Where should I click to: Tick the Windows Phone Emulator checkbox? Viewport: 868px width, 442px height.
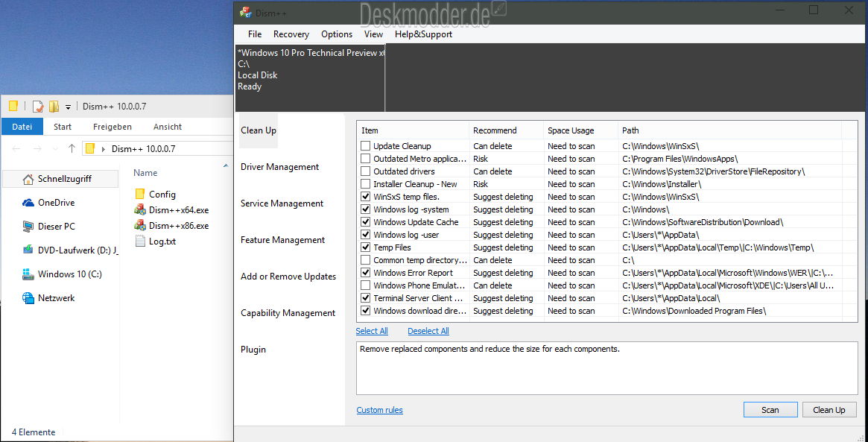click(x=365, y=285)
